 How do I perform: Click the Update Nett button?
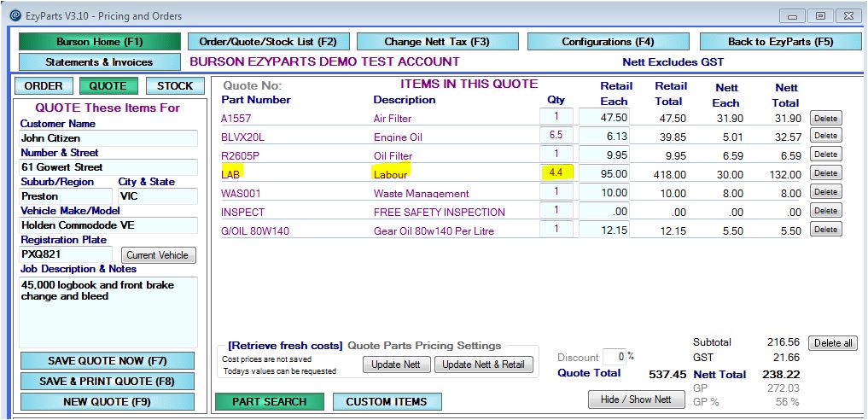(396, 365)
